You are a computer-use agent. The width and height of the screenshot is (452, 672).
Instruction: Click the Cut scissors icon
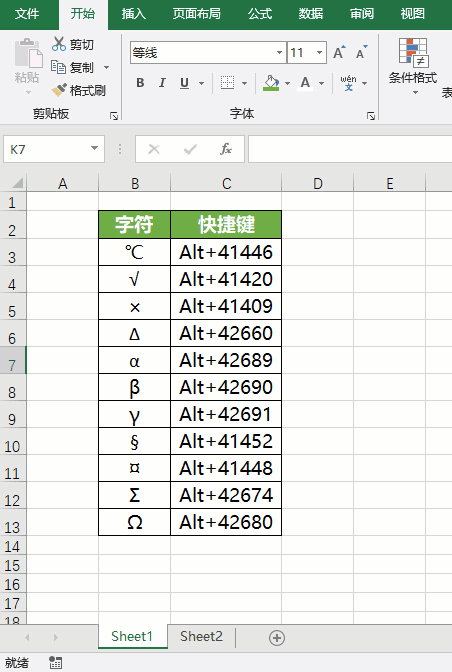(x=59, y=44)
